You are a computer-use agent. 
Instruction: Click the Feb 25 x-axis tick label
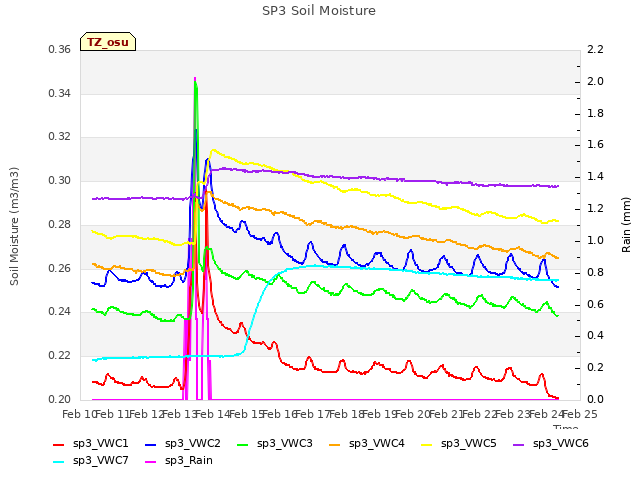[x=580, y=414]
